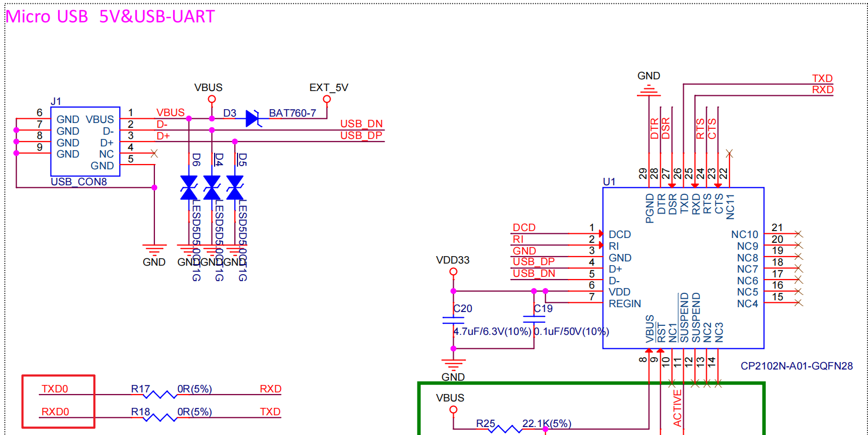The height and width of the screenshot is (435, 868).
Task: Click the USB_DN net label near D3
Action: tap(362, 124)
